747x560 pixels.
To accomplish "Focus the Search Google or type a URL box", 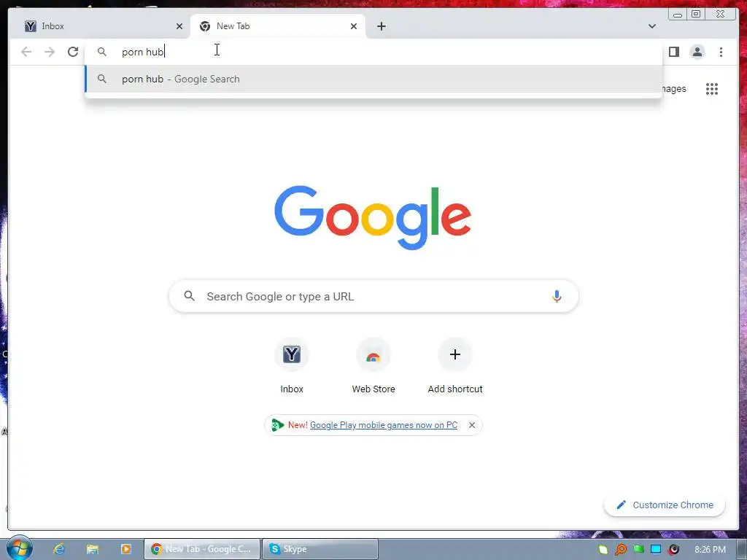I will coord(373,296).
